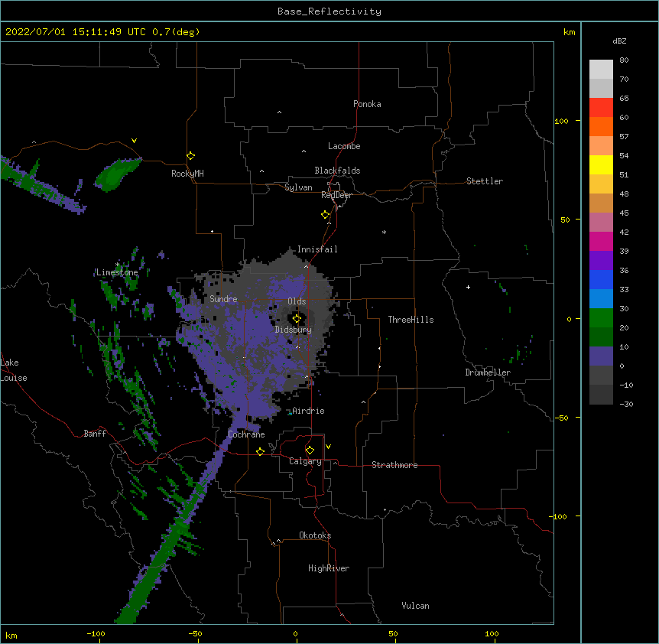Click the gold 51-48 dBZ legend color
This screenshot has width=659, height=644.
pos(601,184)
